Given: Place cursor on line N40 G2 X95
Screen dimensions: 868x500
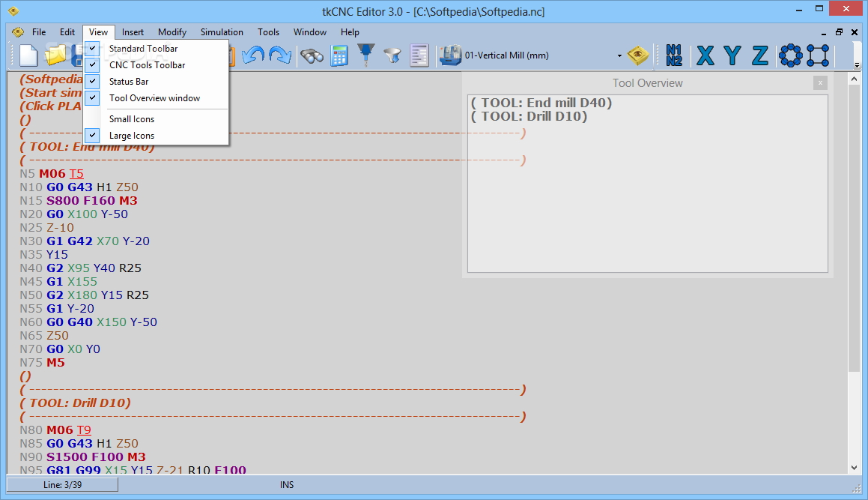Looking at the screenshot, I should point(80,268).
